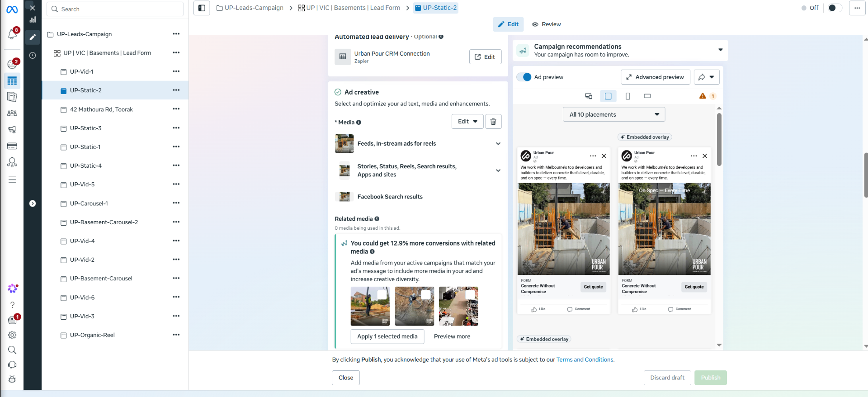Toggle the ad Off/On switch
This screenshot has width=868, height=397.
[835, 8]
